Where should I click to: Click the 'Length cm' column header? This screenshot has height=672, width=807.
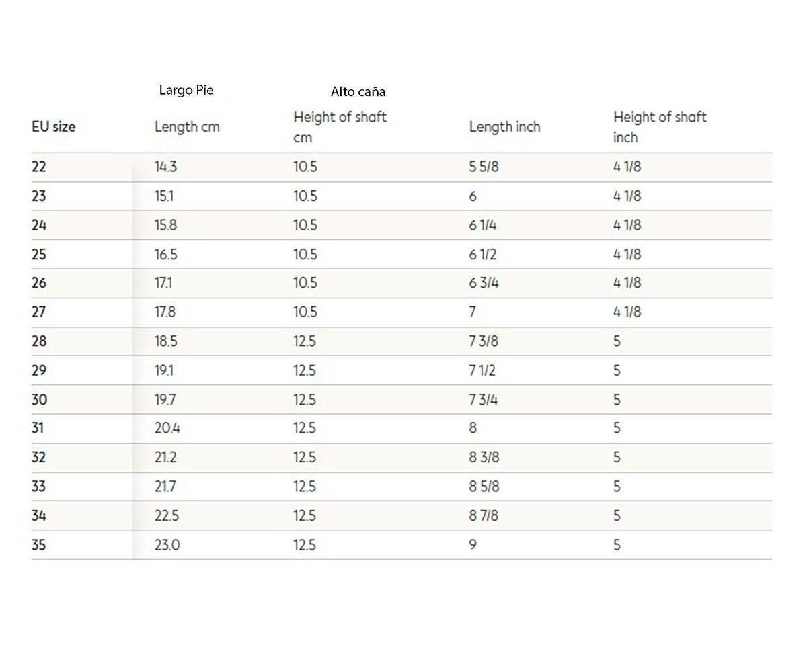click(187, 126)
